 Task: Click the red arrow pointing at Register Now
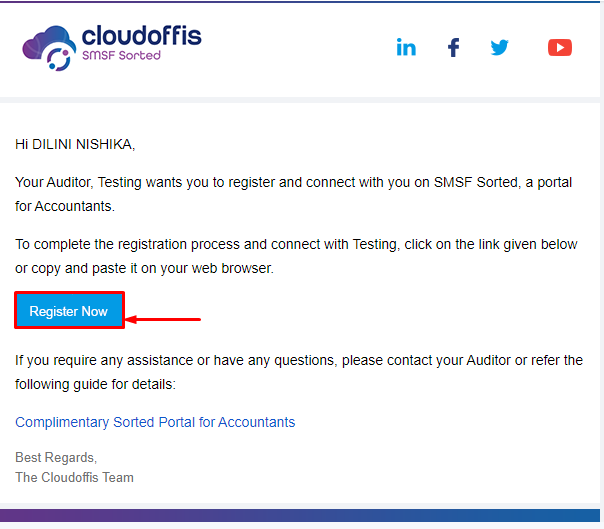163,319
